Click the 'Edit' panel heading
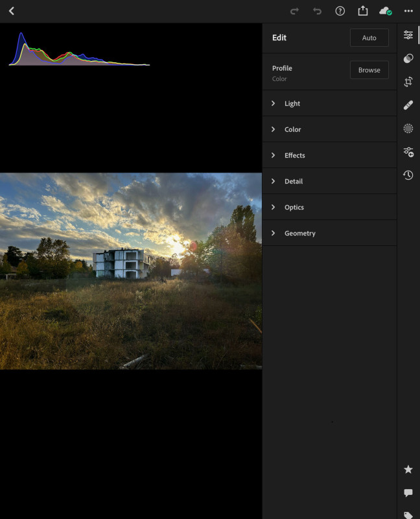This screenshot has height=519, width=420. pyautogui.click(x=279, y=38)
